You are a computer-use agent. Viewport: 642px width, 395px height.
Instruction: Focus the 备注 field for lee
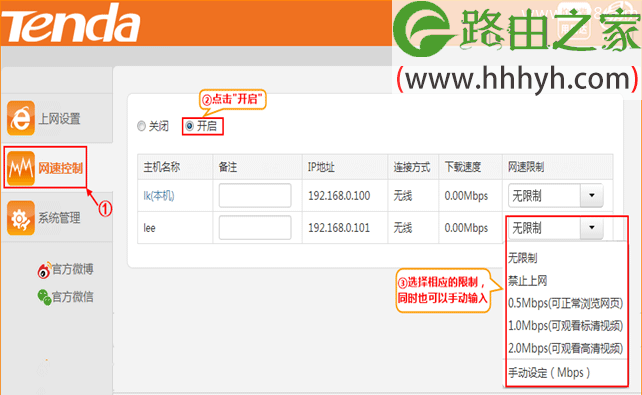pos(255,228)
